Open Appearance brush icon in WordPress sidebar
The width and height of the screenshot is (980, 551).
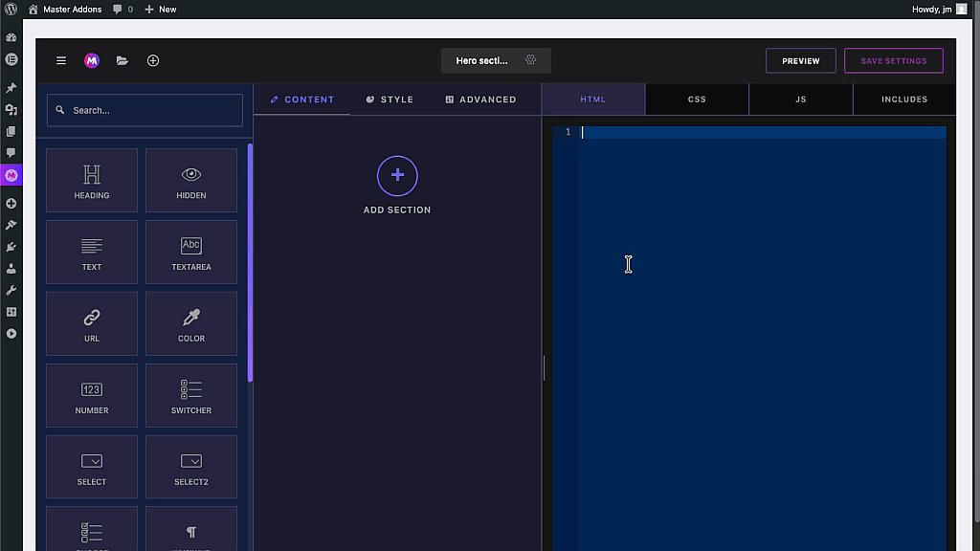click(x=11, y=225)
